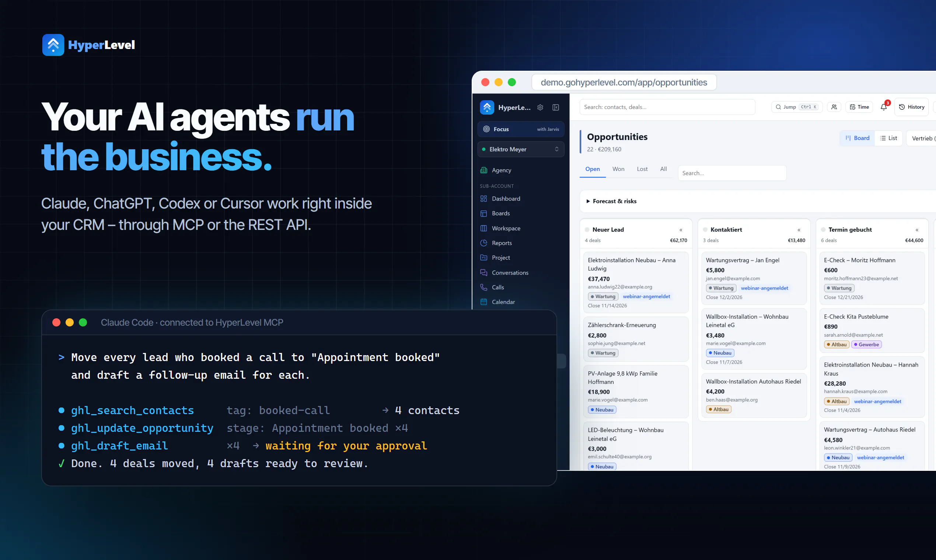Switch to List view
Viewport: 936px width, 560px height.
888,138
